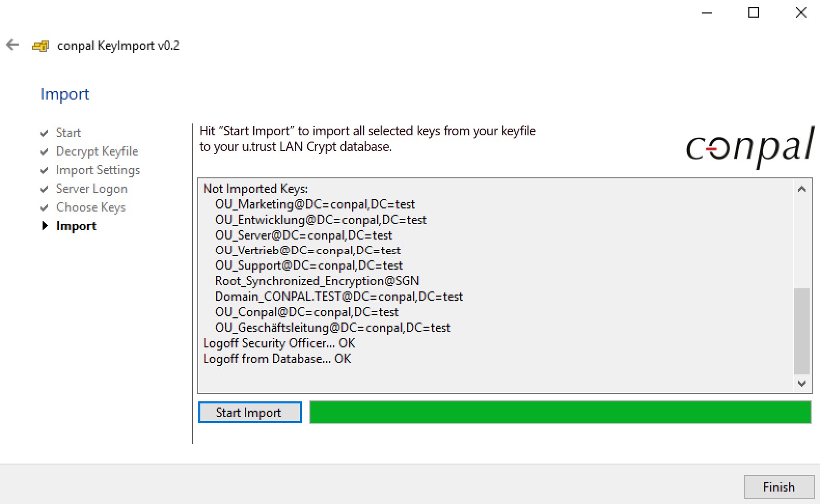This screenshot has width=820, height=504.
Task: Select the Decrypt Keyfile wizard step
Action: [97, 151]
